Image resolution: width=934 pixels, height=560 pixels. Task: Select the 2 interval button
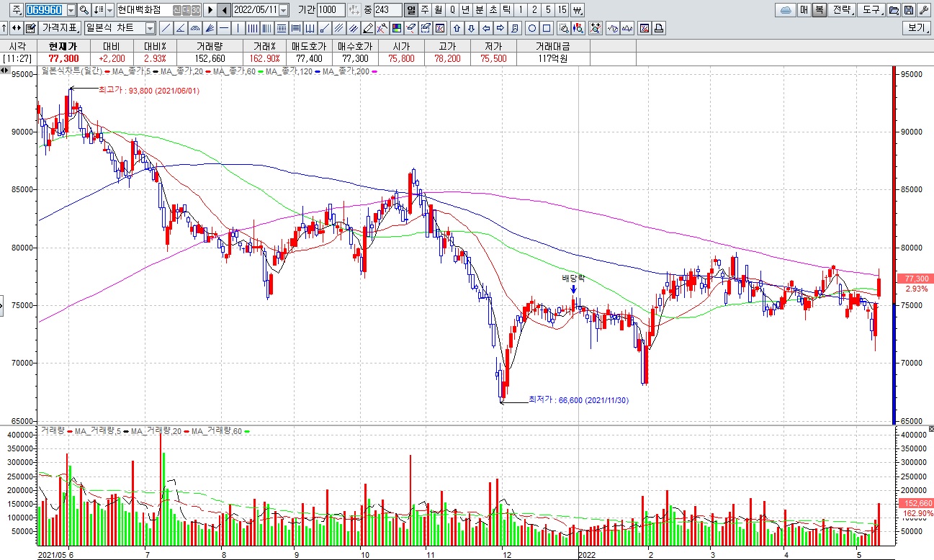point(534,10)
